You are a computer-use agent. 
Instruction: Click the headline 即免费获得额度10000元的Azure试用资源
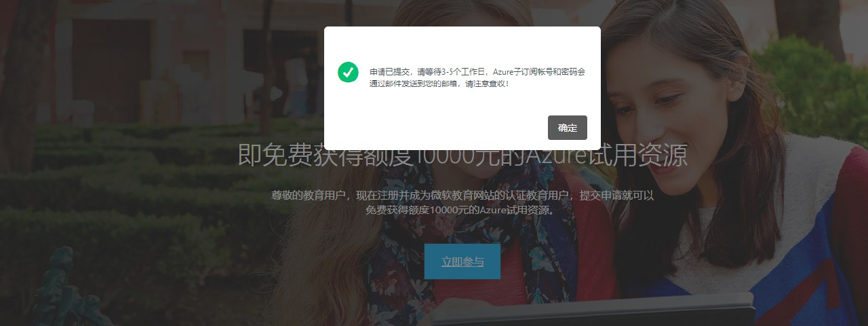tap(462, 156)
